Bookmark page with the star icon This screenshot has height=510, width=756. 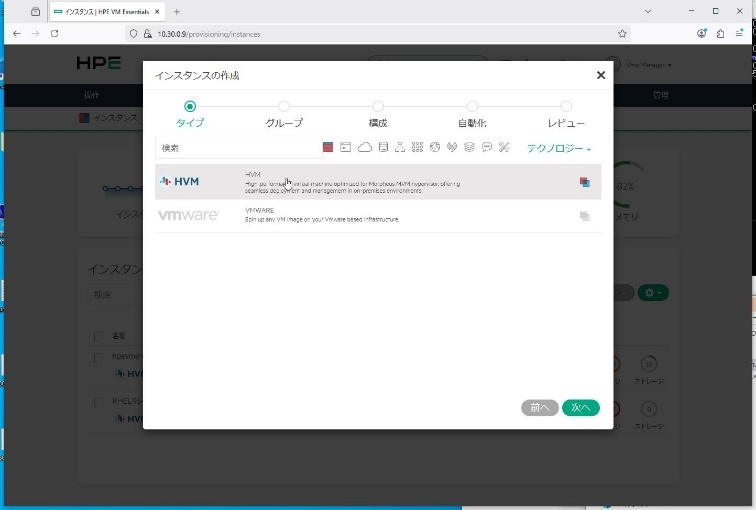pos(623,33)
